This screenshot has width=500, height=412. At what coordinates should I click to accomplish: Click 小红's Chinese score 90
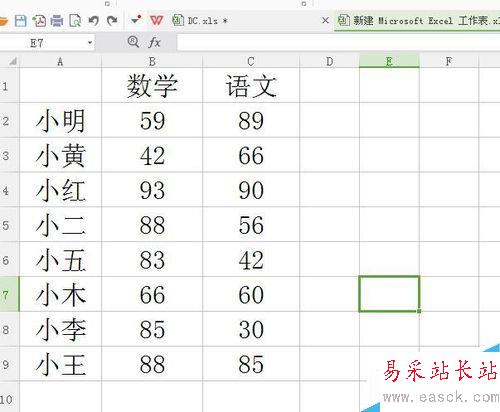click(x=251, y=190)
